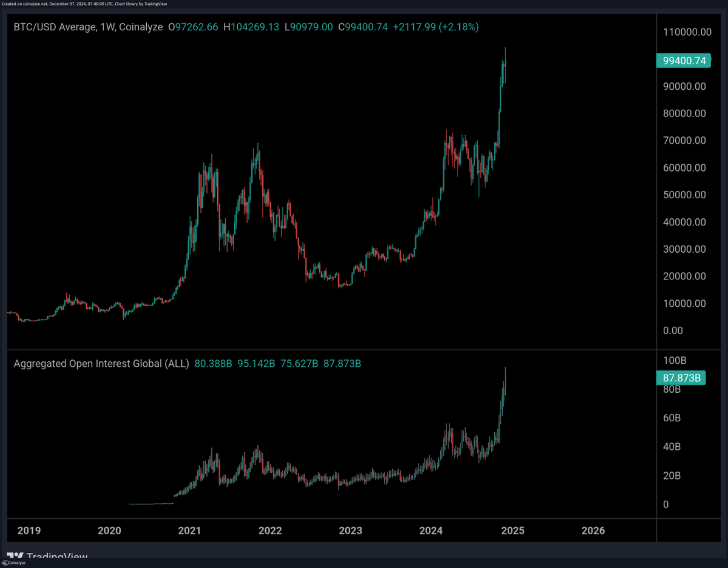The width and height of the screenshot is (728, 568).
Task: Click the 2023 label on the time axis
Action: pos(351,530)
